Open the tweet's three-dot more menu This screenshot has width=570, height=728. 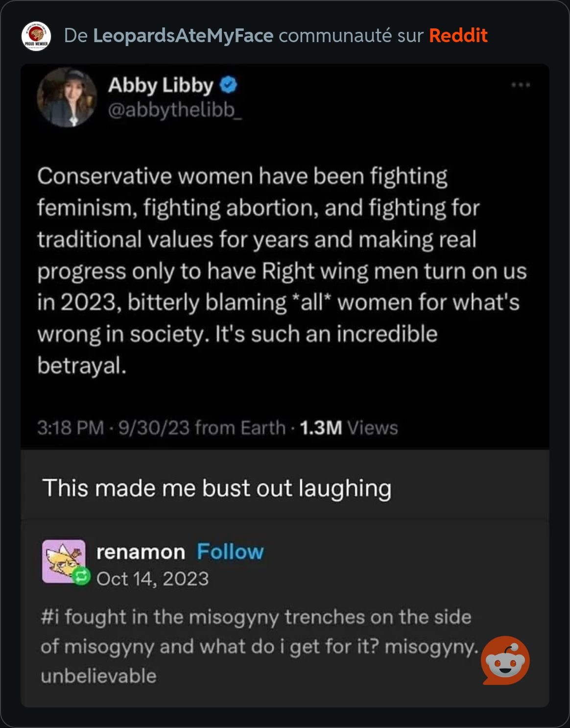[521, 85]
